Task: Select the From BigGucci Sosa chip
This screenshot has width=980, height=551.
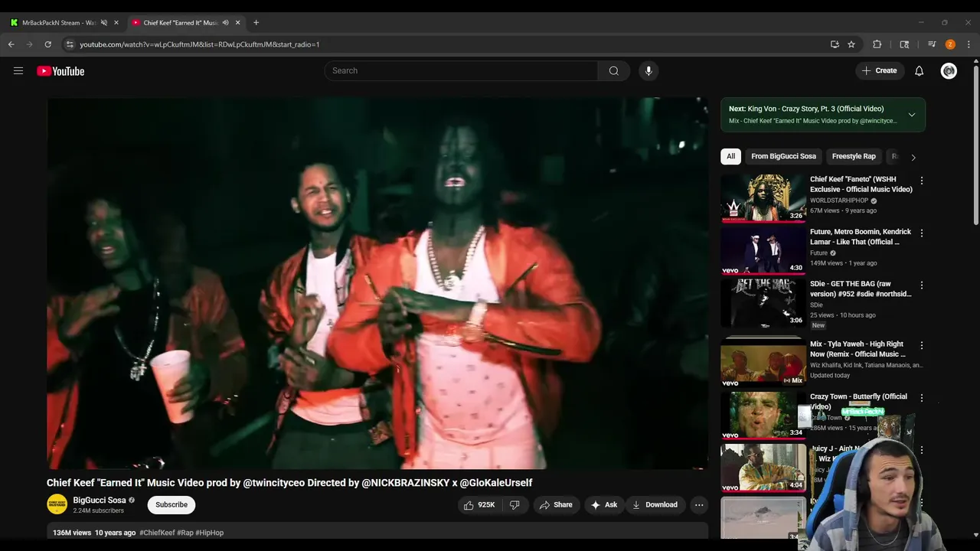Action: click(783, 156)
